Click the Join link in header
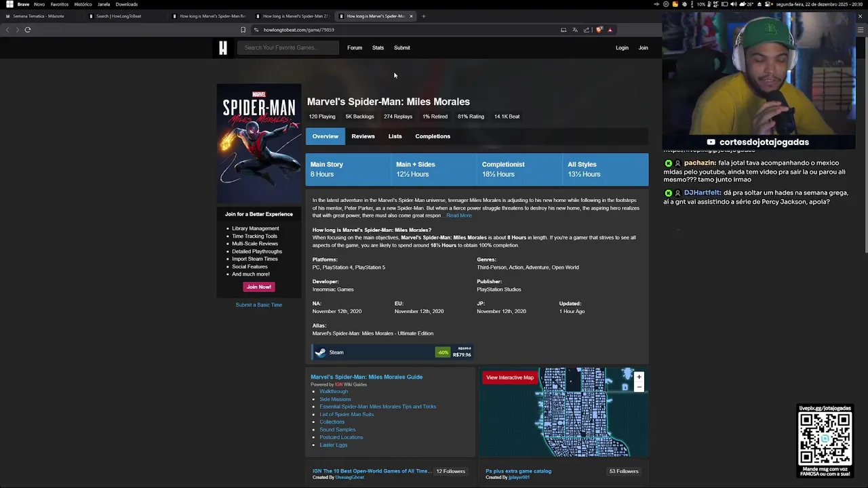Screen dimensions: 868x488 [643, 47]
